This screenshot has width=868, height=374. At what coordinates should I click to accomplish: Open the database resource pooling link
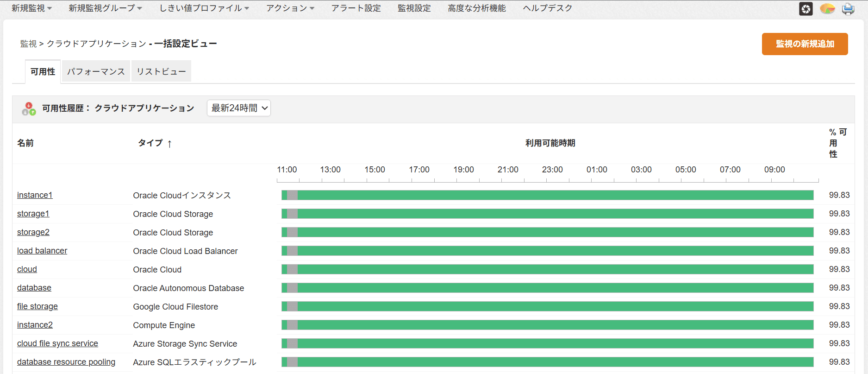pos(66,362)
